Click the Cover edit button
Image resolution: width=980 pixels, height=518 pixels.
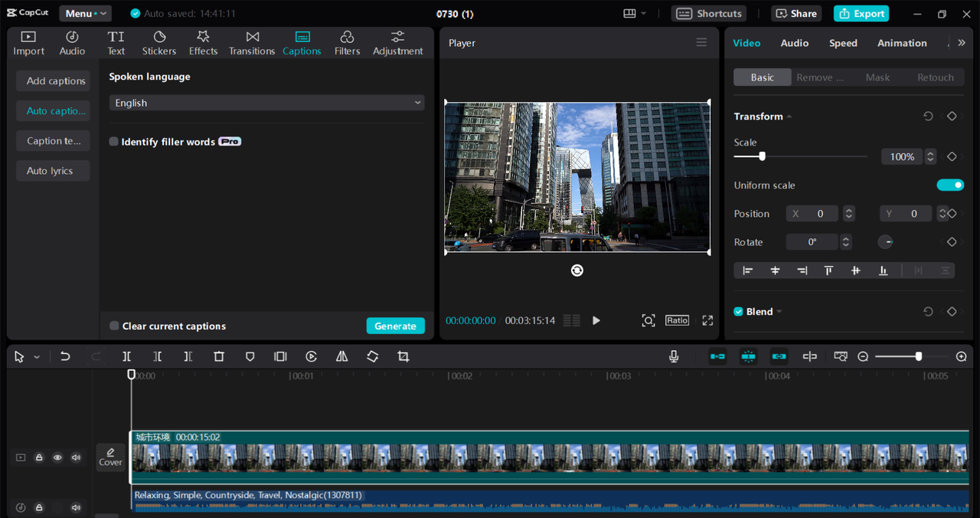coord(110,457)
